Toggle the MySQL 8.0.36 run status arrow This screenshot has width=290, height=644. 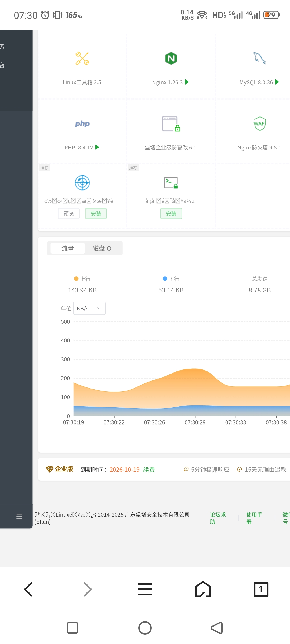[277, 82]
